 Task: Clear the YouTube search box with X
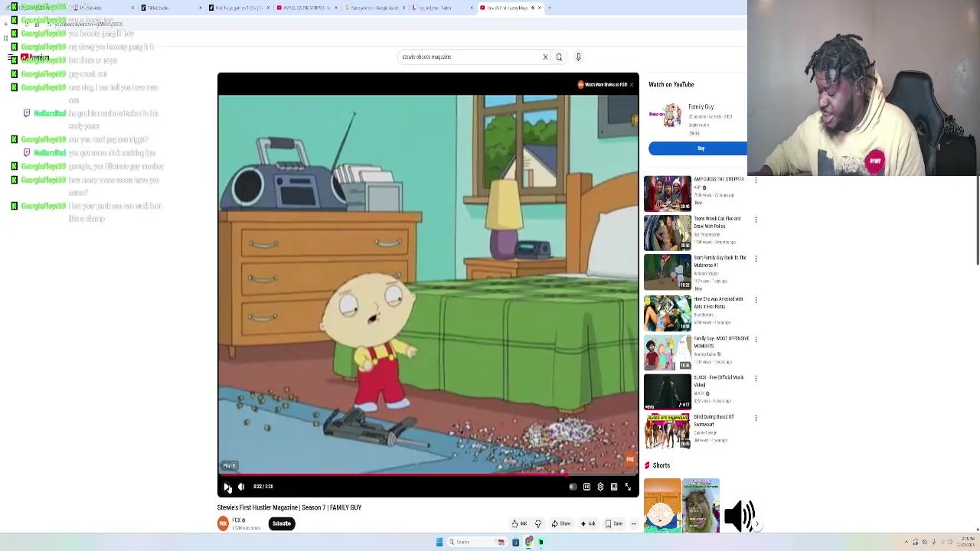pyautogui.click(x=545, y=57)
